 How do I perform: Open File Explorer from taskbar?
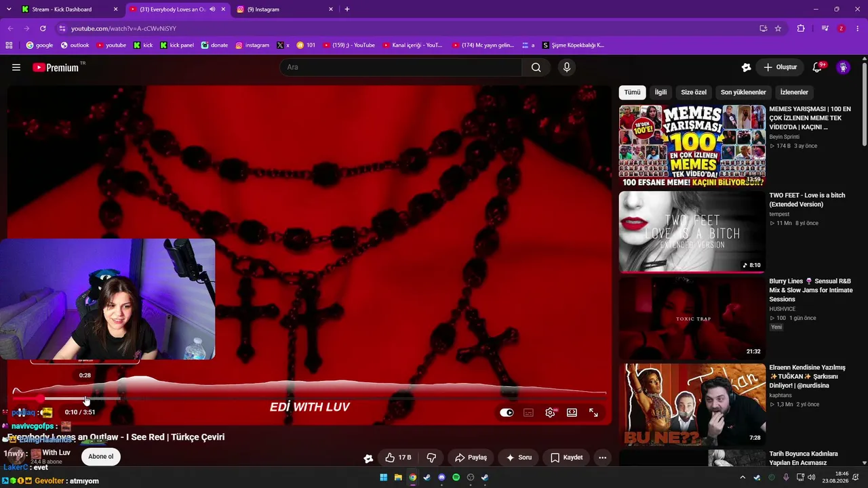[398, 477]
